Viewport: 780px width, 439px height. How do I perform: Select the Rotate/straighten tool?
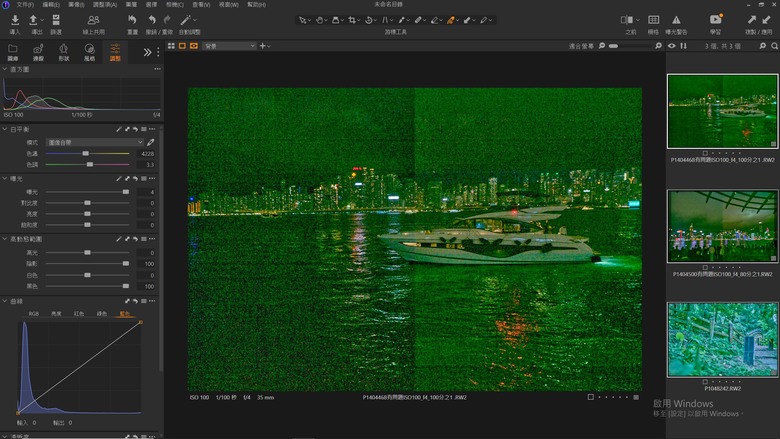pos(369,20)
